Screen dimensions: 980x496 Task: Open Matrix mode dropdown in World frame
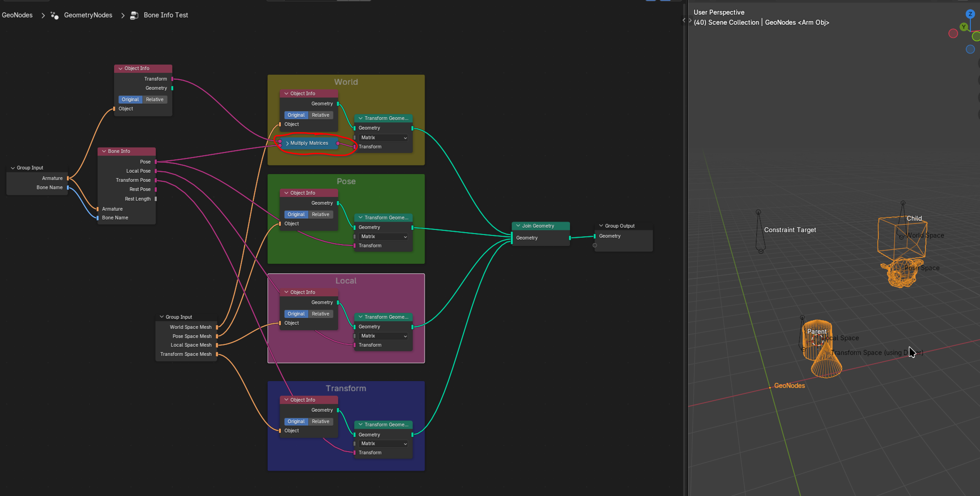[x=383, y=138]
